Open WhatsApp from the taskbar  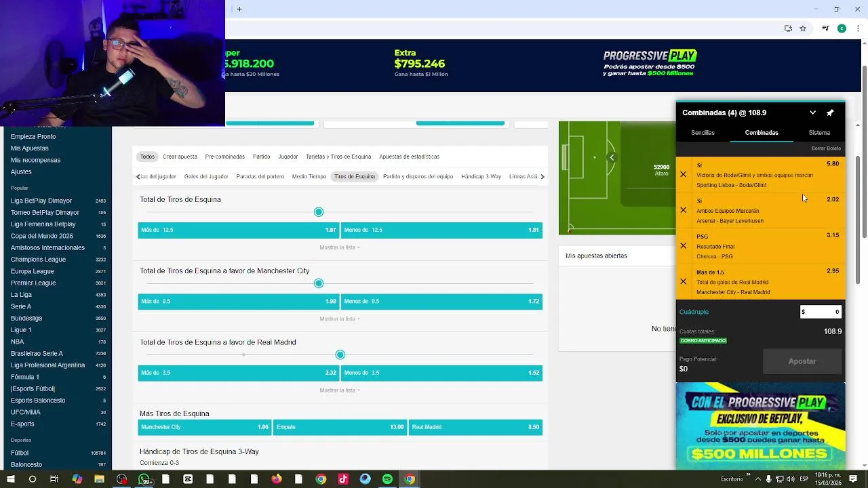point(144,479)
